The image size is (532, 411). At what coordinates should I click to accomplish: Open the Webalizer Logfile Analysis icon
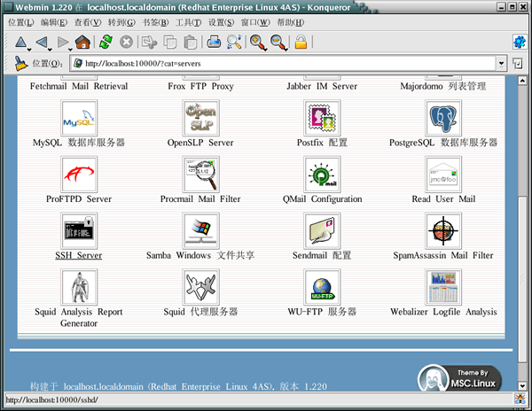tap(443, 287)
